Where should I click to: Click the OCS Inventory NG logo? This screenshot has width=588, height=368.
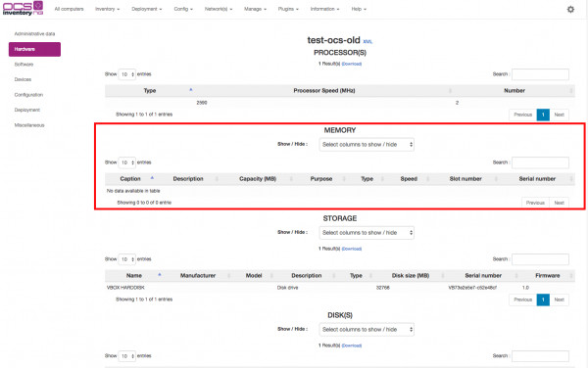tap(23, 8)
